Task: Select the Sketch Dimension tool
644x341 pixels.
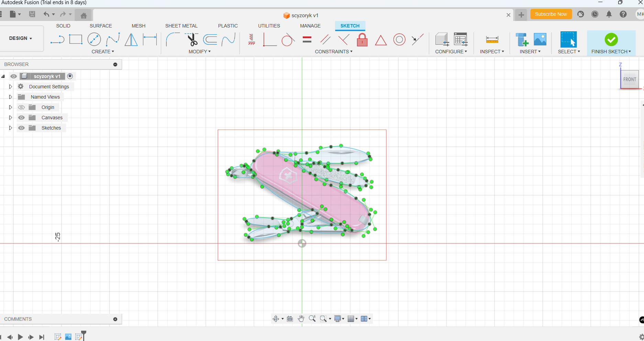Action: click(x=150, y=40)
